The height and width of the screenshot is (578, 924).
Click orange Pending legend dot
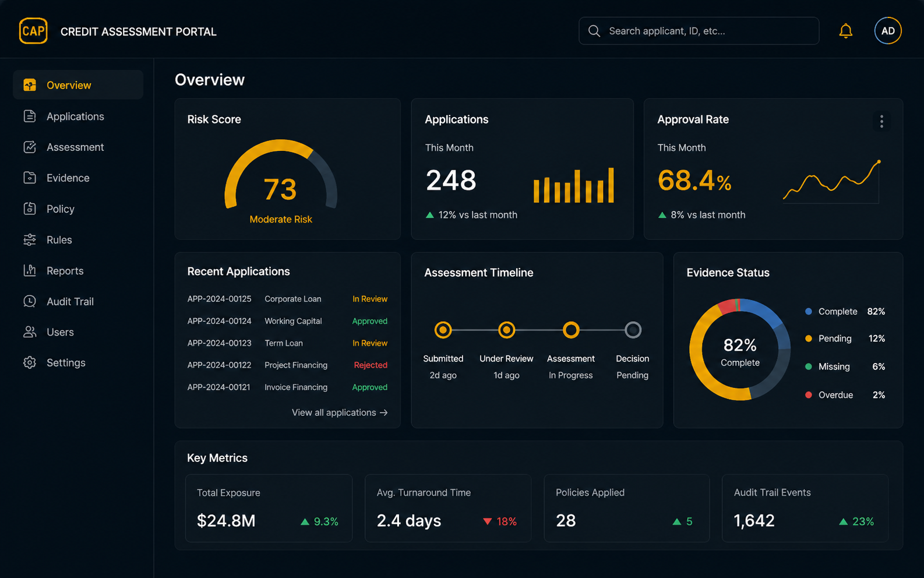pyautogui.click(x=808, y=339)
